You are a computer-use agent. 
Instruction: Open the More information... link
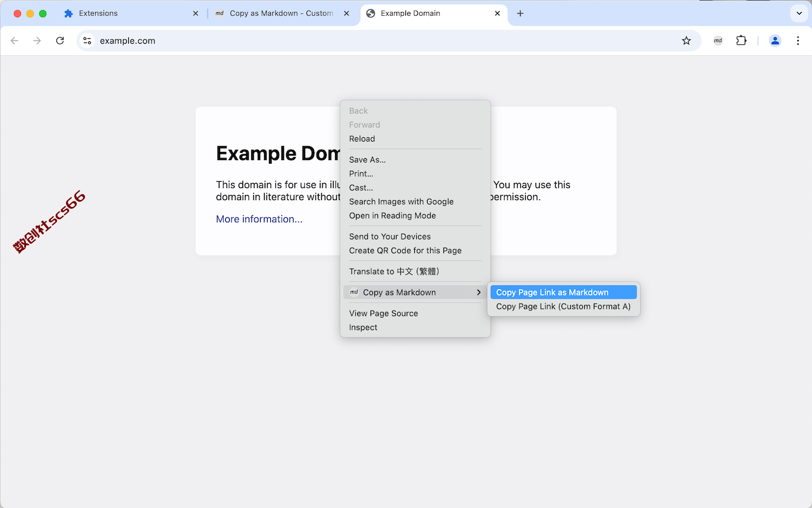click(259, 219)
